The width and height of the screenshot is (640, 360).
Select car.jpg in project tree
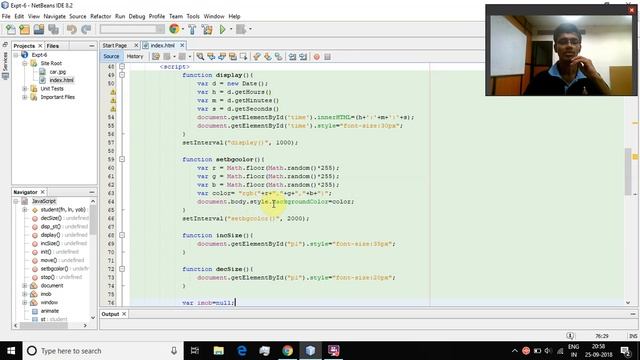click(58, 72)
